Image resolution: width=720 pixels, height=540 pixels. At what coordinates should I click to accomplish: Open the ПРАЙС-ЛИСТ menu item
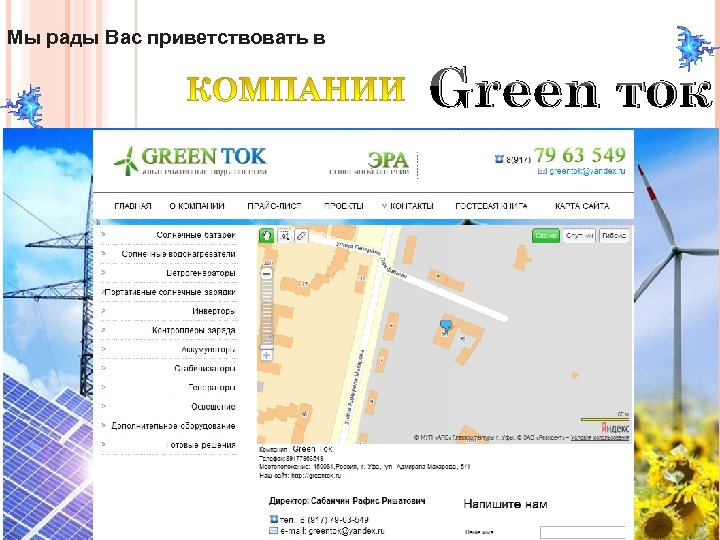point(274,206)
